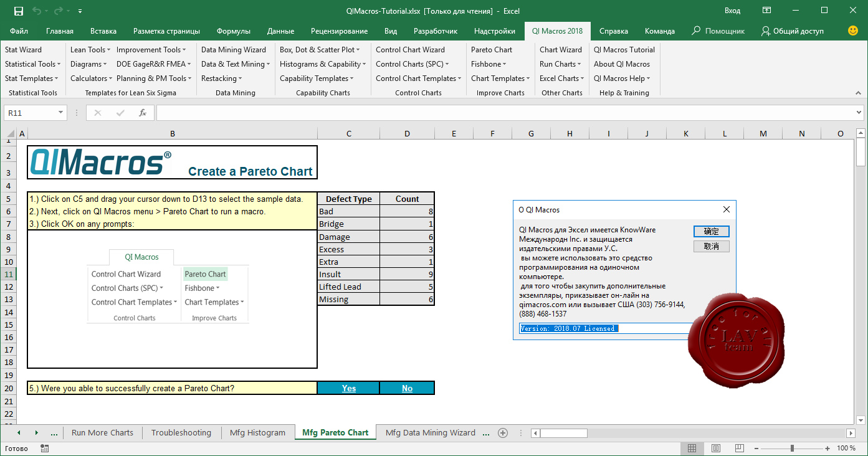
Task: Open QI Macros Tutorial
Action: tap(624, 50)
